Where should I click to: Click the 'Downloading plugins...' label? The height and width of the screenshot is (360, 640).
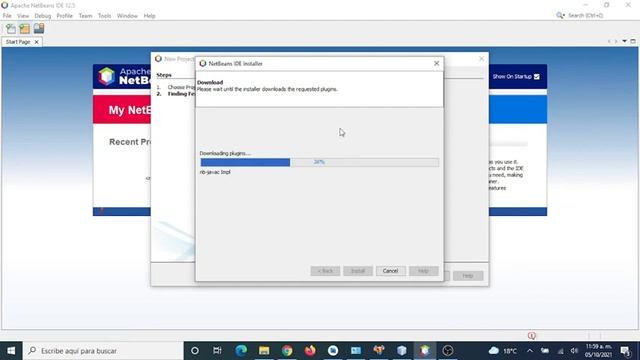[x=225, y=153]
